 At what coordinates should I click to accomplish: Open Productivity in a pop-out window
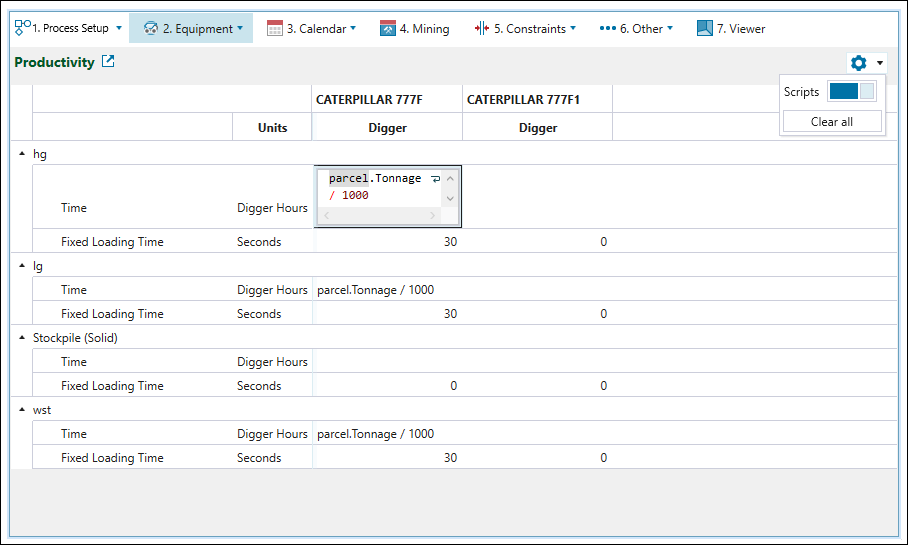(108, 61)
